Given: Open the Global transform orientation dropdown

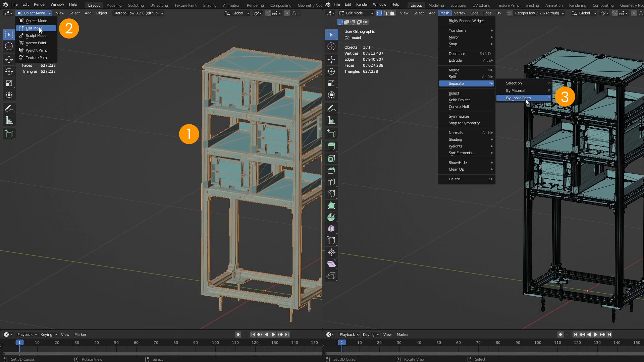Looking at the screenshot, I should pyautogui.click(x=237, y=13).
